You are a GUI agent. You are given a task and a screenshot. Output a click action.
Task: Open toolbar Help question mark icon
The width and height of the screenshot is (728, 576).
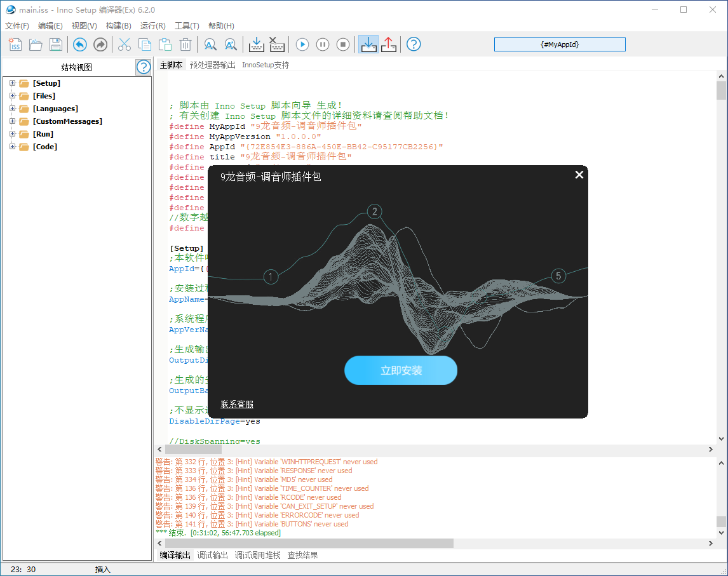click(x=414, y=44)
